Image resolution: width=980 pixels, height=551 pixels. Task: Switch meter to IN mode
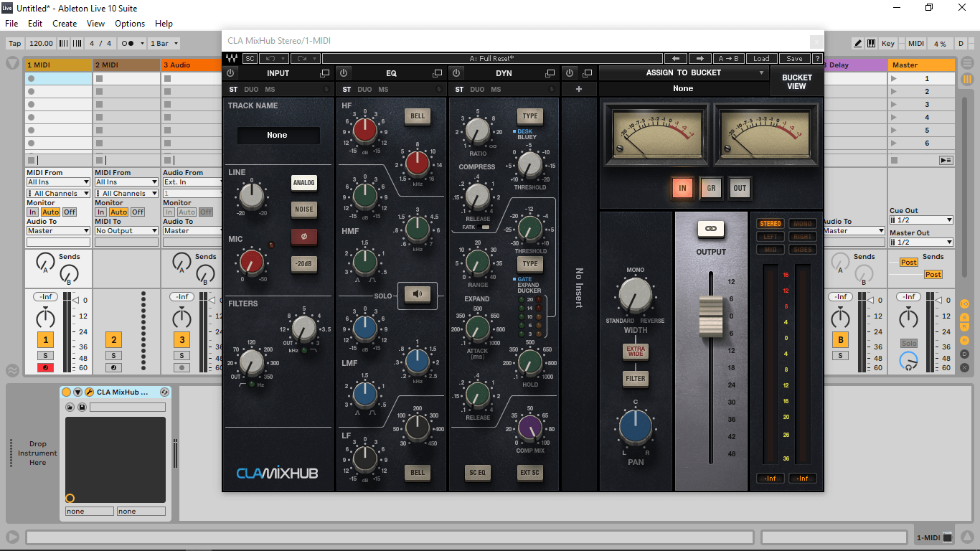pos(682,188)
